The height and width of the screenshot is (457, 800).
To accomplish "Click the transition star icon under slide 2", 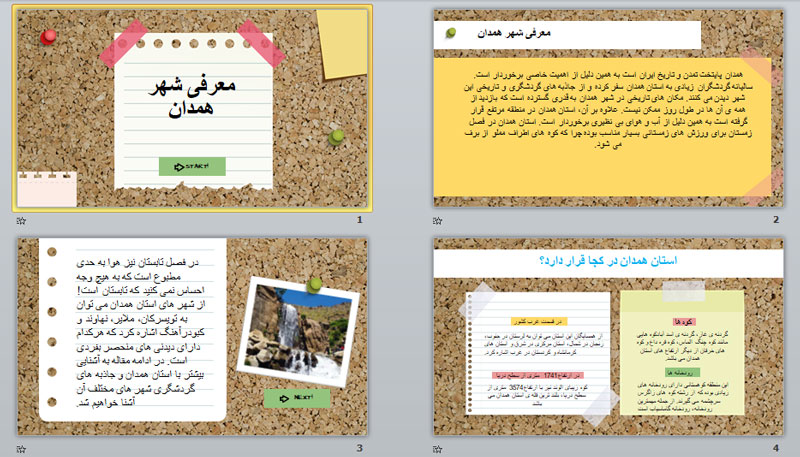I will click(x=439, y=220).
